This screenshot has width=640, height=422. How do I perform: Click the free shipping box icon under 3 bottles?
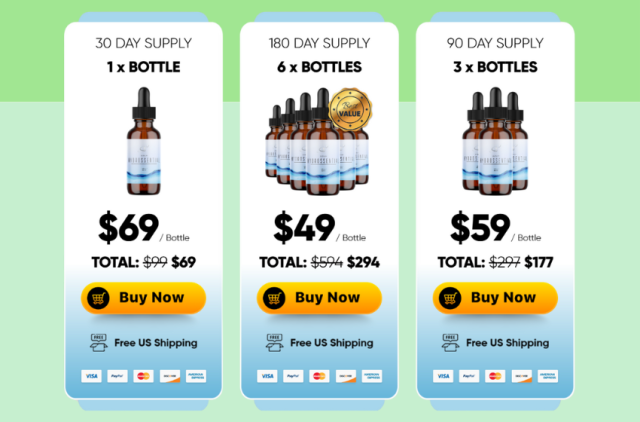point(450,343)
